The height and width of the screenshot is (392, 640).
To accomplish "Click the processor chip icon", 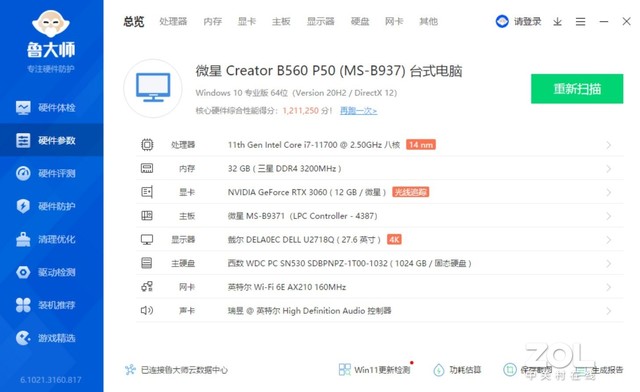I will pos(147,145).
